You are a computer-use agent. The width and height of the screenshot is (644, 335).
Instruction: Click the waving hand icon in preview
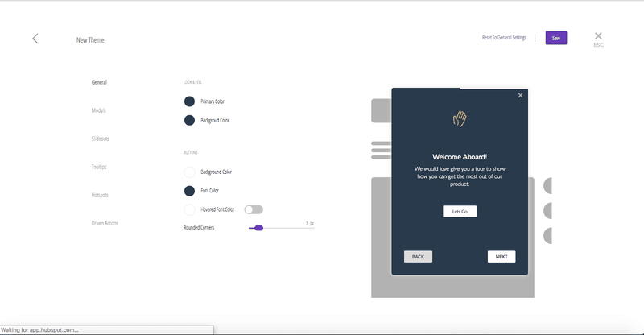460,119
